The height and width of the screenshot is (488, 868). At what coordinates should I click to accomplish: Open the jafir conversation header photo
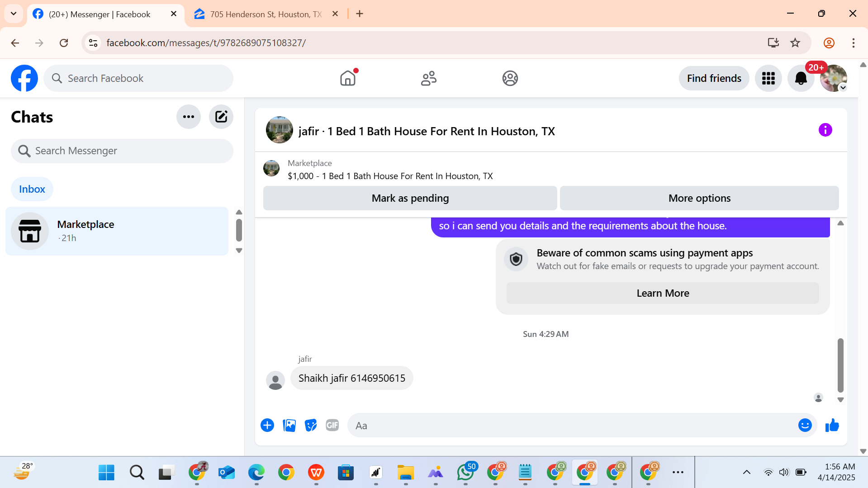(x=279, y=130)
